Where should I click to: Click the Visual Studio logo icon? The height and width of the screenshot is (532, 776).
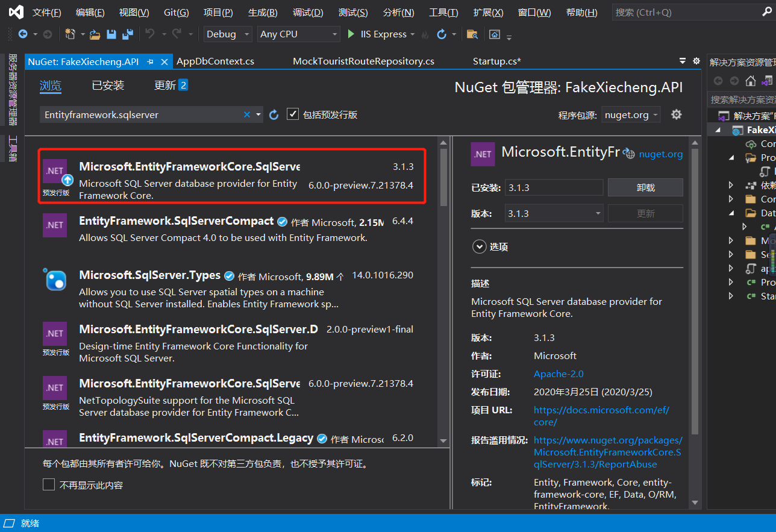[x=17, y=12]
